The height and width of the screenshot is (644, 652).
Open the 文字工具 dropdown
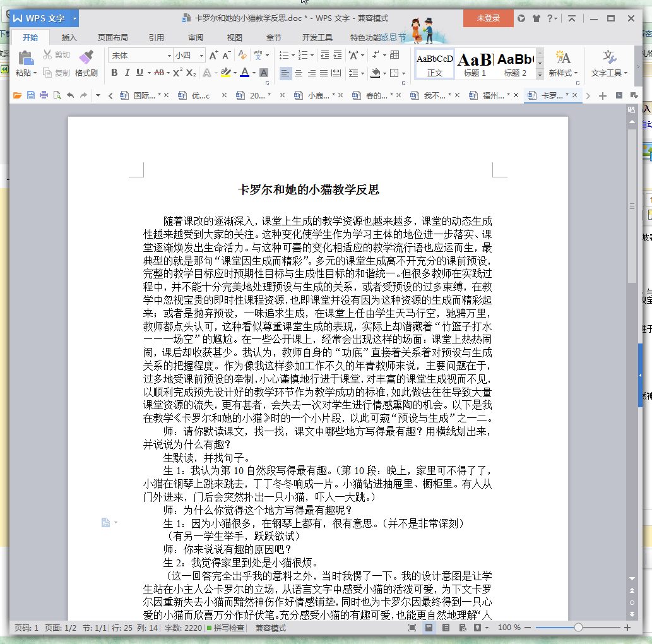click(x=609, y=73)
